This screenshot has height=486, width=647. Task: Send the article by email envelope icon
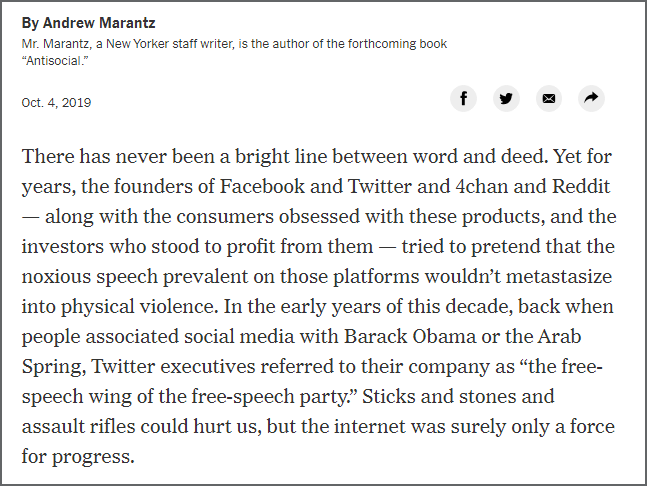[549, 99]
